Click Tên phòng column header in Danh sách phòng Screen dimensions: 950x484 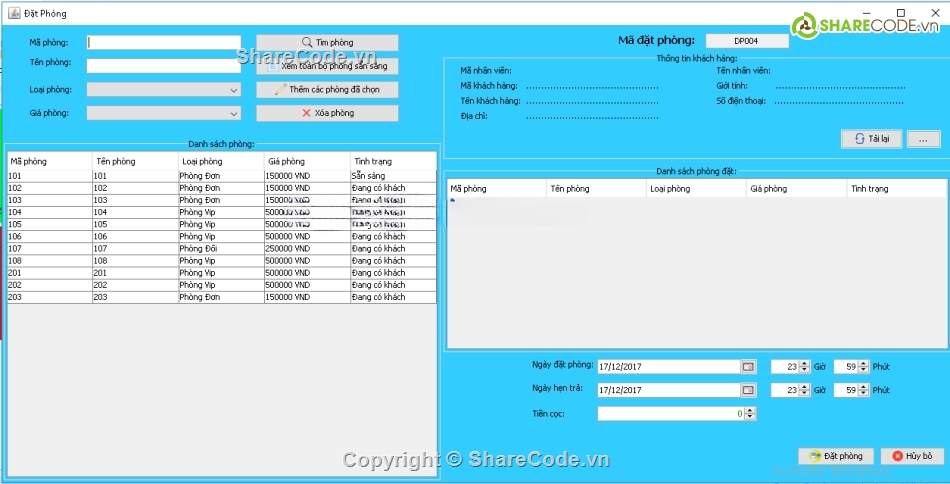pyautogui.click(x=136, y=161)
